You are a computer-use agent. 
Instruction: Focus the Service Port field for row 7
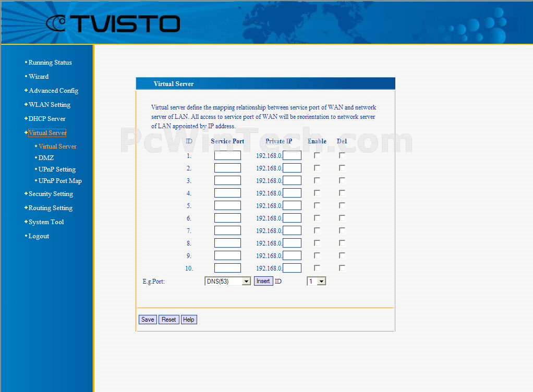tap(227, 230)
